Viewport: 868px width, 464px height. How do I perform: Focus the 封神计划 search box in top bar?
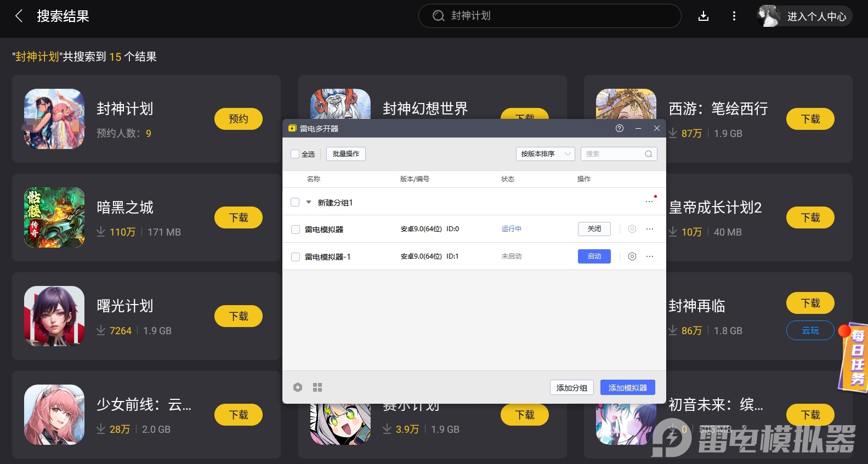coord(549,16)
